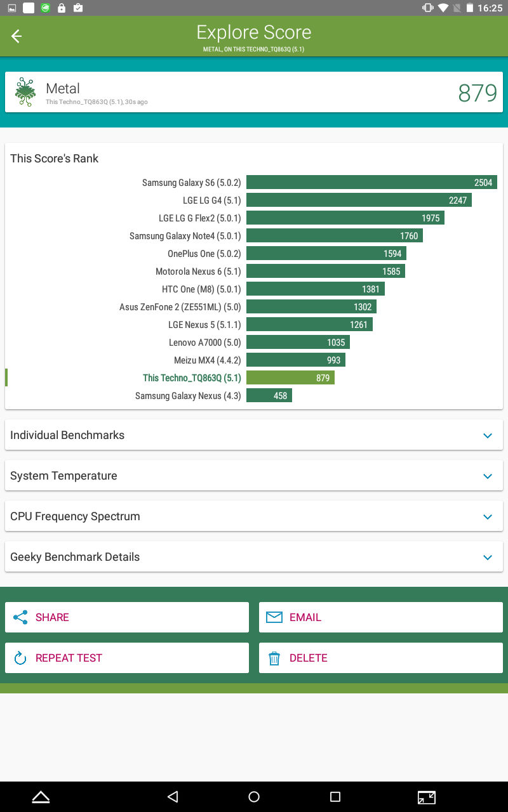Click the delete trash can icon
508x812 pixels.
274,658
